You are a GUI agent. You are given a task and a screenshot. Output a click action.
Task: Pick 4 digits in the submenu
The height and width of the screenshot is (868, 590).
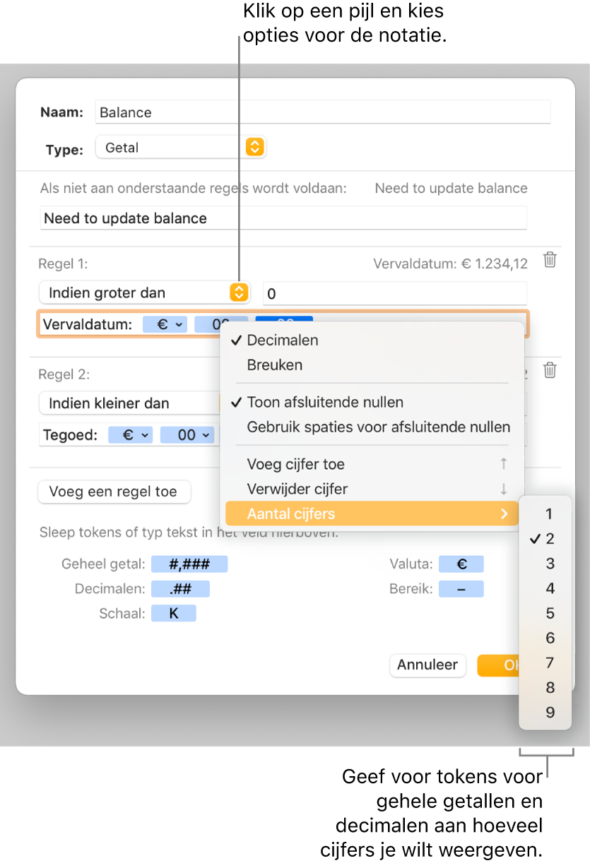tap(549, 588)
